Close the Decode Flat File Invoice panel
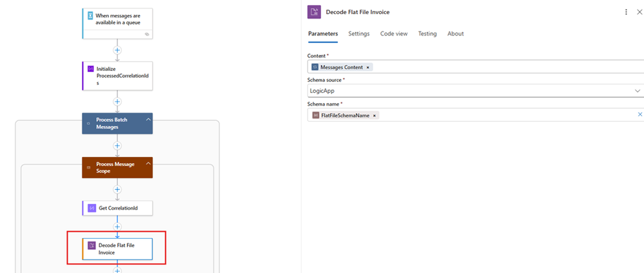The image size is (644, 273). click(640, 12)
